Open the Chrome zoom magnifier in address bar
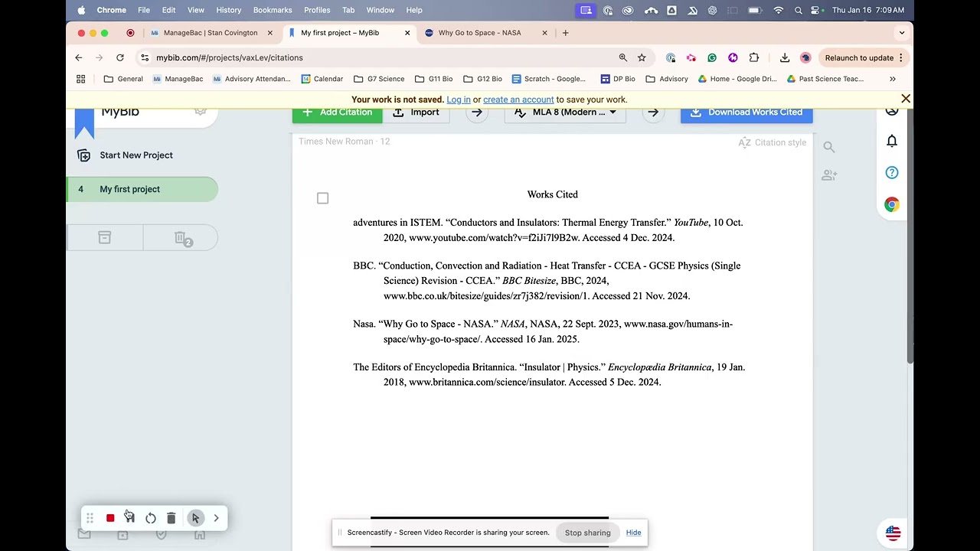The height and width of the screenshot is (551, 980). click(x=623, y=57)
